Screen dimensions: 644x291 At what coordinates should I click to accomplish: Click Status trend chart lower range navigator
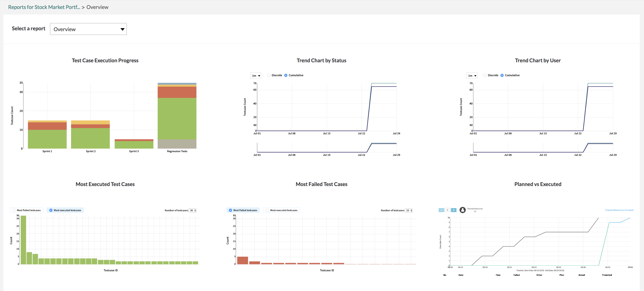pos(327,147)
